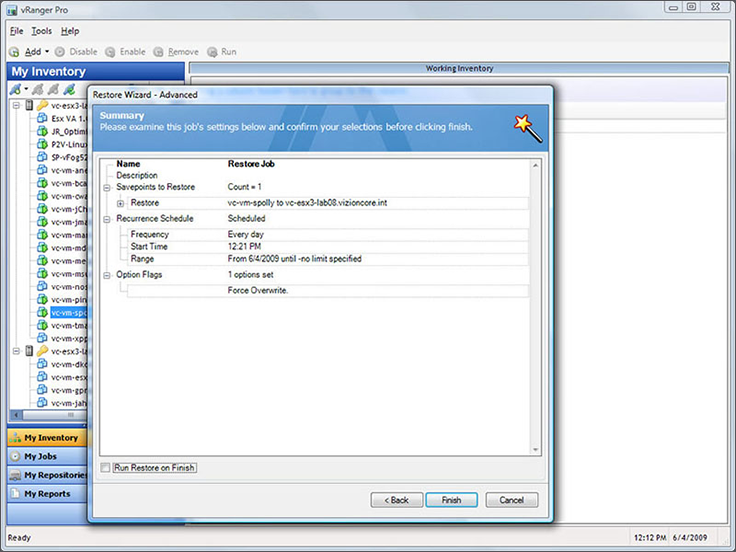Click the My Reports document icon
The width and height of the screenshot is (736, 552).
pos(15,494)
